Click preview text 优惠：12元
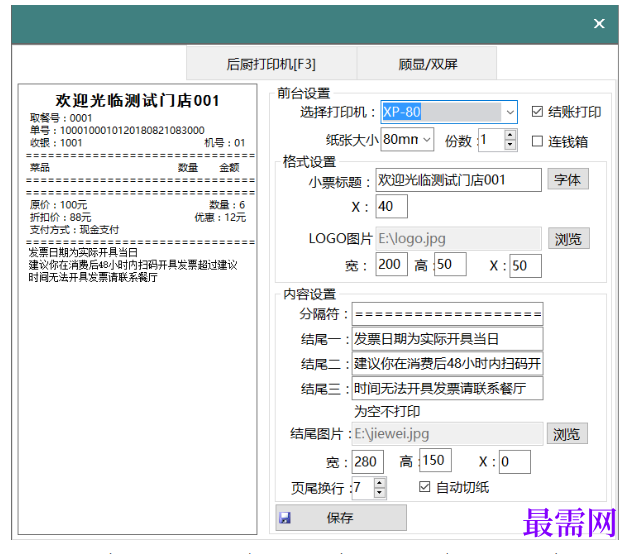 tap(220, 217)
